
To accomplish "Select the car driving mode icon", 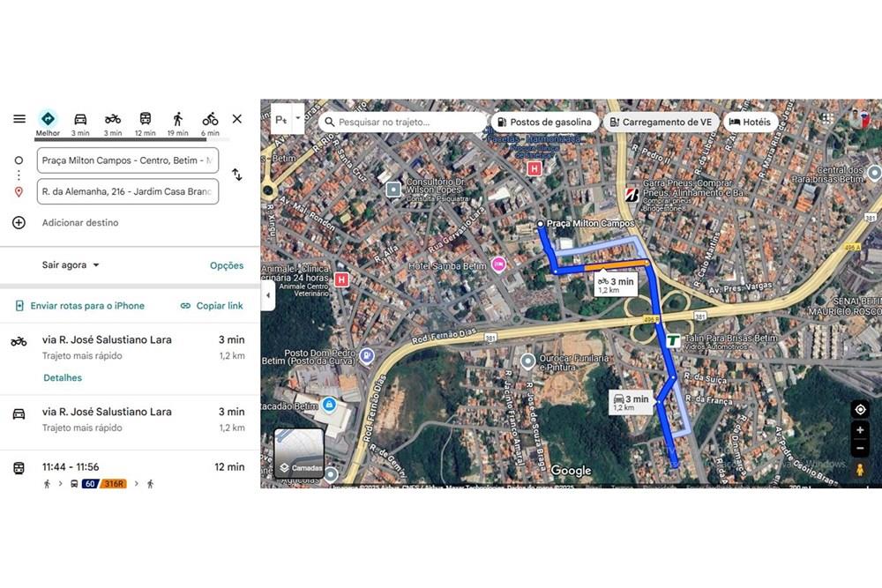I will 80,119.
